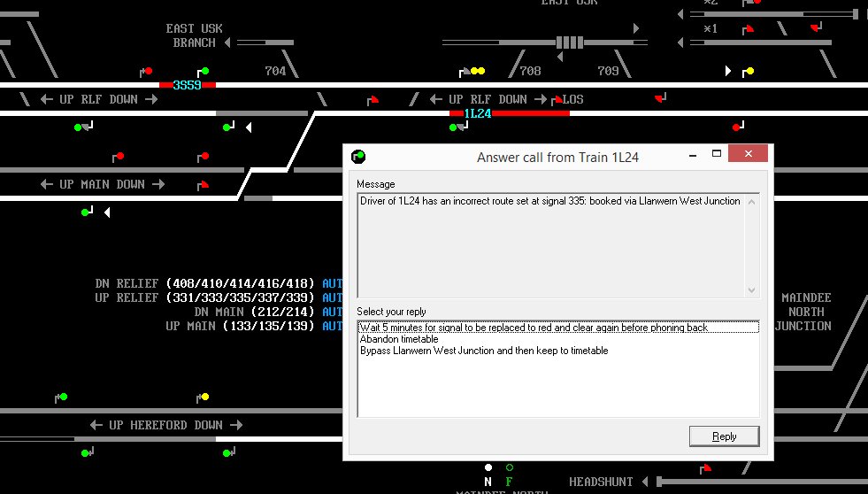This screenshot has height=494, width=868.
Task: Click white N indicator circle
Action: [x=488, y=468]
